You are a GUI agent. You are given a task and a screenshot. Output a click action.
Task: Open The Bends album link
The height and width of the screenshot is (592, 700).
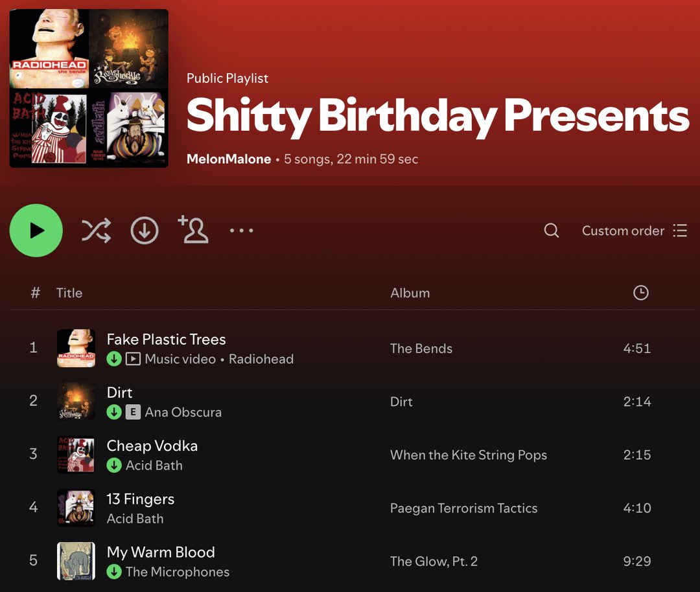(421, 348)
